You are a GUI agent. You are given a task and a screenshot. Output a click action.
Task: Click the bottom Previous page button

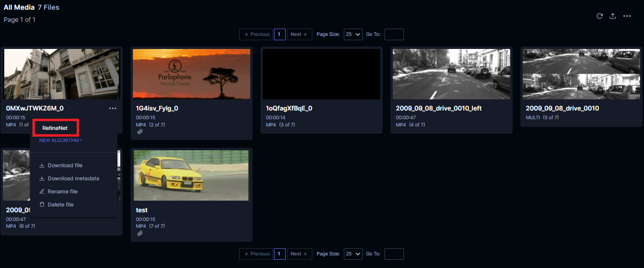click(256, 254)
